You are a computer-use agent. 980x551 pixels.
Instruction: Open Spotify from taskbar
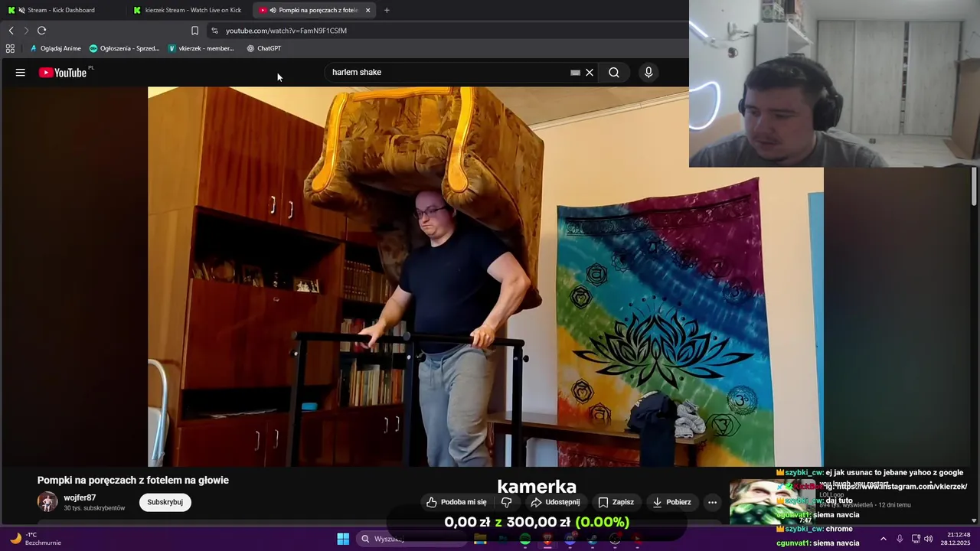click(524, 539)
